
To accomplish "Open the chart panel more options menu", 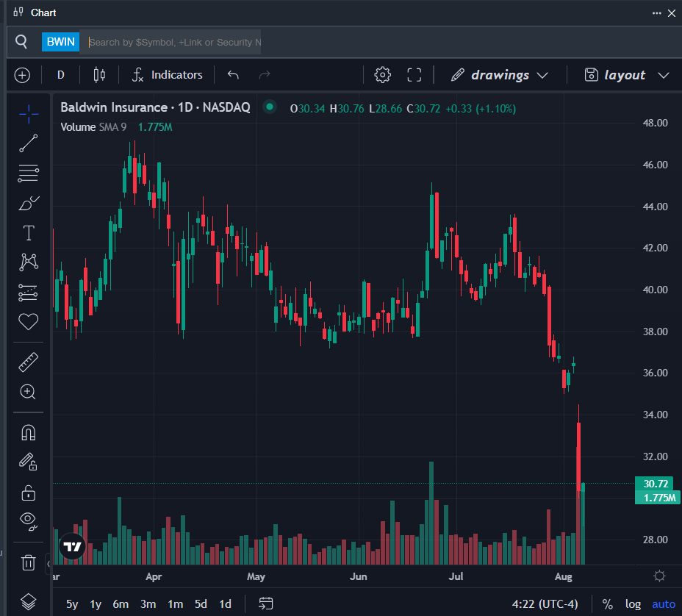I will (657, 13).
